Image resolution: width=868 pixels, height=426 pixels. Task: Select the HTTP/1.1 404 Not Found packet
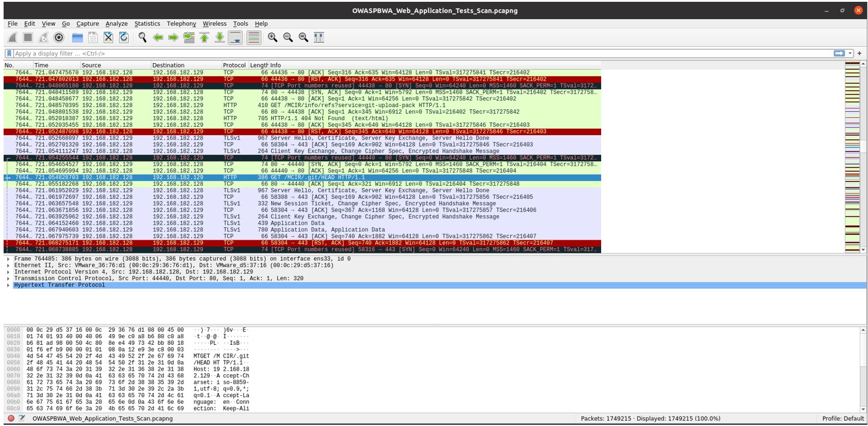click(x=302, y=118)
